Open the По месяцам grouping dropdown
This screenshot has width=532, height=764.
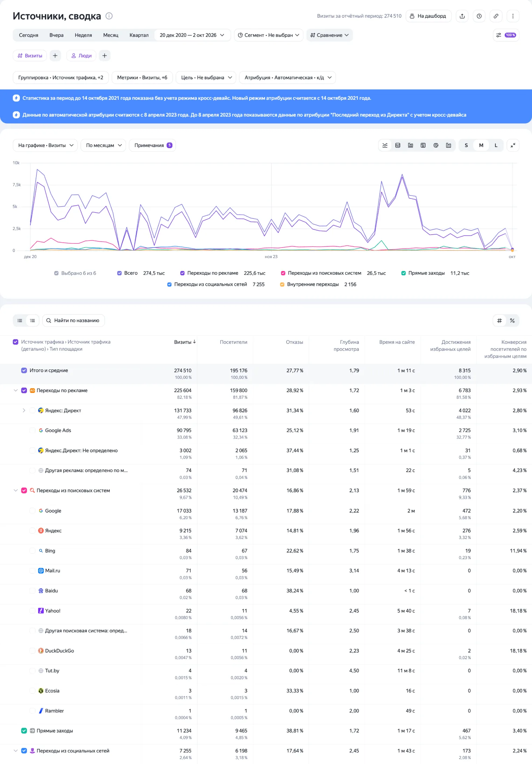pyautogui.click(x=103, y=145)
